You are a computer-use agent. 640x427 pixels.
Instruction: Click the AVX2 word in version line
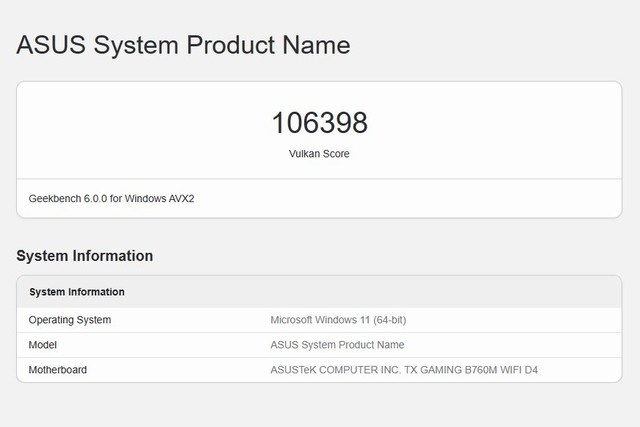pyautogui.click(x=179, y=198)
